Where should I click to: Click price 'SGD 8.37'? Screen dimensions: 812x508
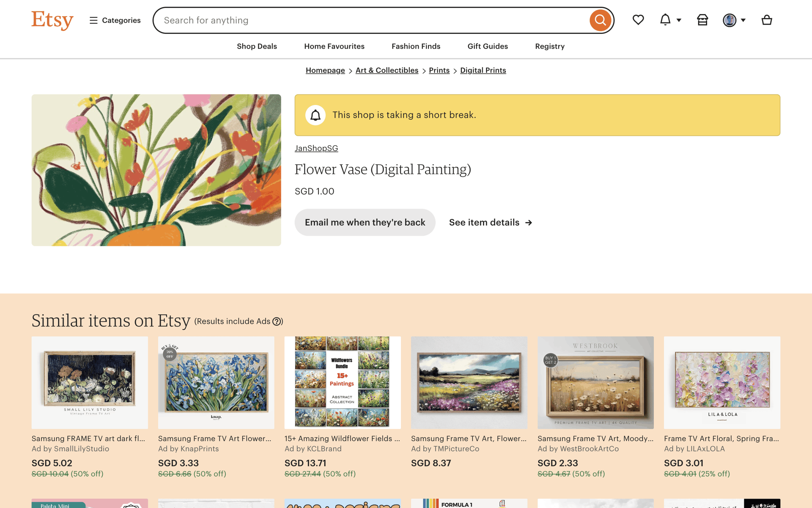[431, 463]
